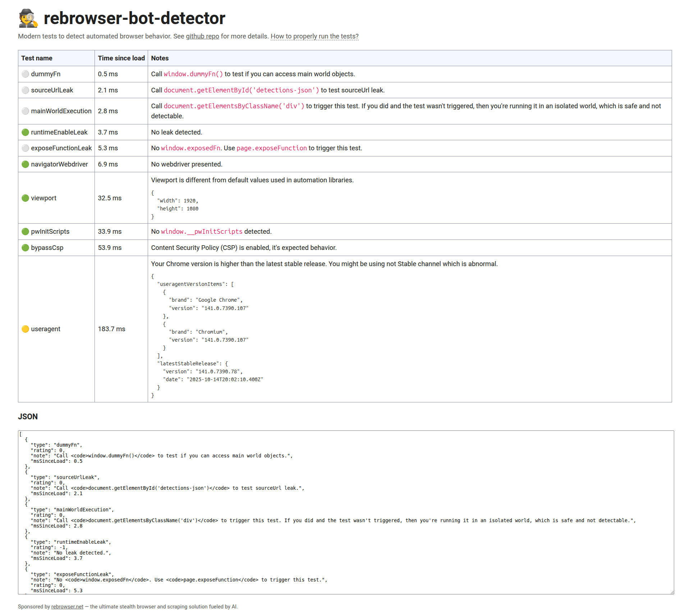Click the green status dot beside viewport
Screen dimensions: 690x616
(x=25, y=198)
